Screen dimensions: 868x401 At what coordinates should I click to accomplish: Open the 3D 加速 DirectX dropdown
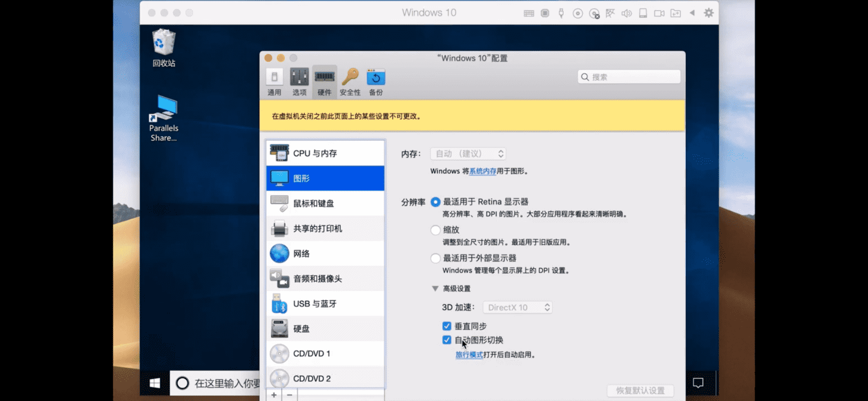[517, 308]
